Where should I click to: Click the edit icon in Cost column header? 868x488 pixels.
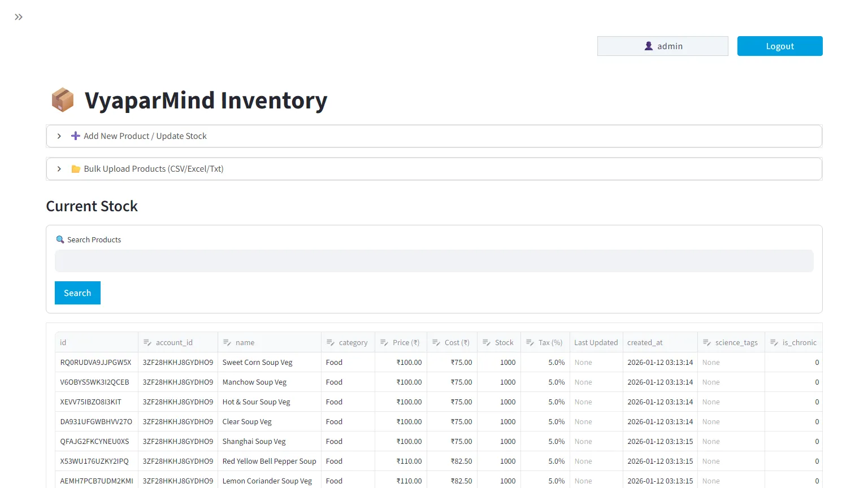(x=436, y=342)
